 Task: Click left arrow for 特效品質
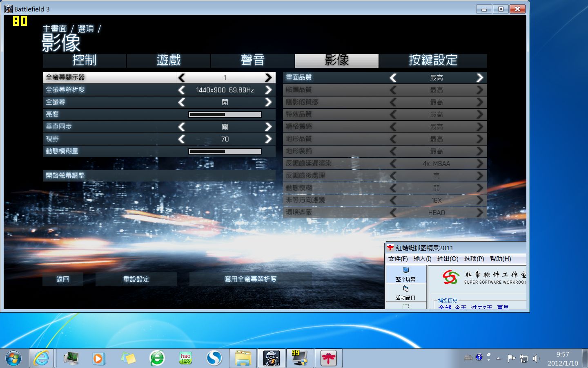pyautogui.click(x=393, y=114)
